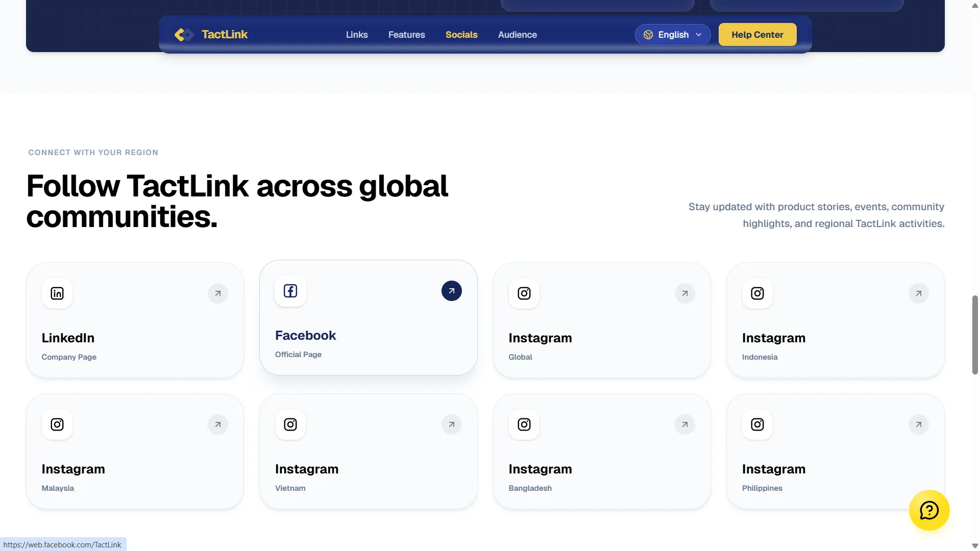980x551 pixels.
Task: Click the 'Stay updated with product stories' paragraph
Action: pos(816,215)
